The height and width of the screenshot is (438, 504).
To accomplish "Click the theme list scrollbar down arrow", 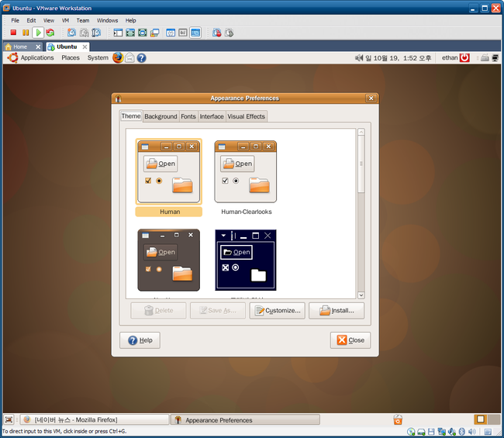I will point(361,295).
